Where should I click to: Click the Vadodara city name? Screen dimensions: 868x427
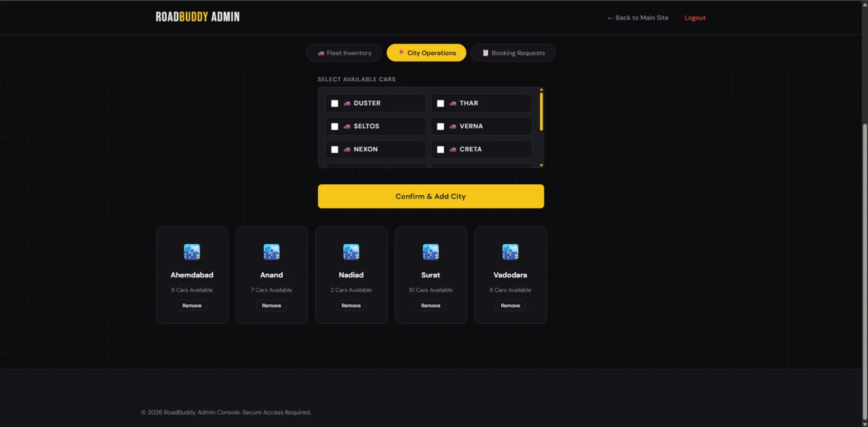510,275
